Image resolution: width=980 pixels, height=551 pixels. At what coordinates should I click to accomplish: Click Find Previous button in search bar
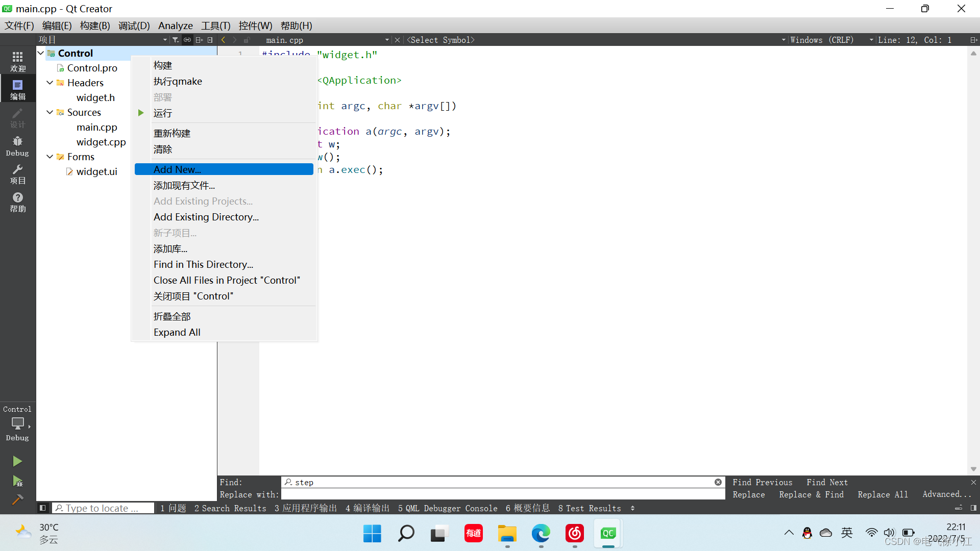point(763,482)
